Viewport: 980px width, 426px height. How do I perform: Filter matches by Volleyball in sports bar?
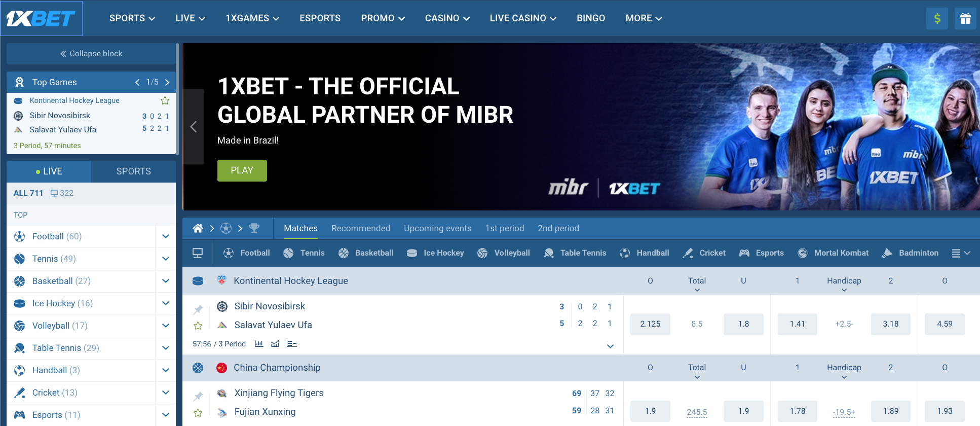[x=503, y=253]
